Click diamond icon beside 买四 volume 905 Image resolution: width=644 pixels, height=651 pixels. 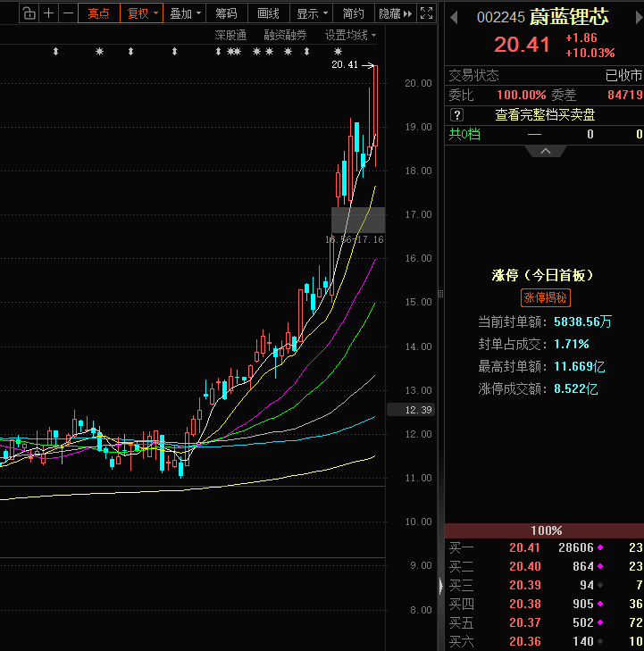(x=600, y=604)
